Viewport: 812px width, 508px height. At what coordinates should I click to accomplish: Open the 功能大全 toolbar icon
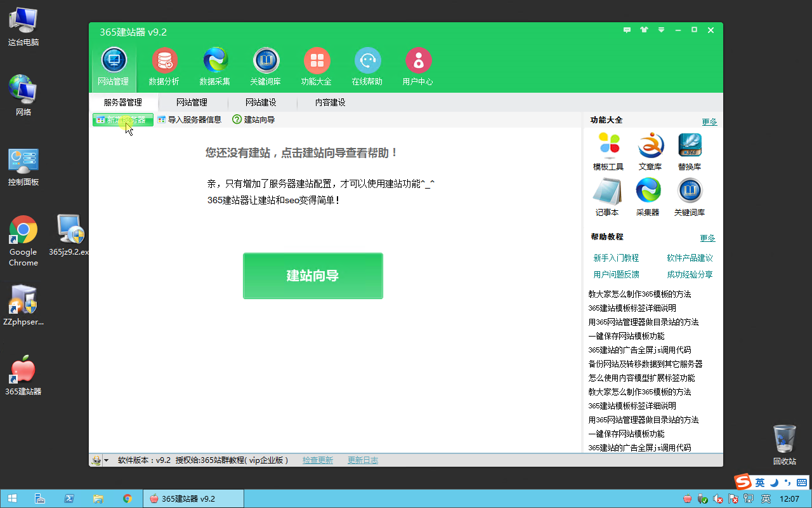pos(317,67)
